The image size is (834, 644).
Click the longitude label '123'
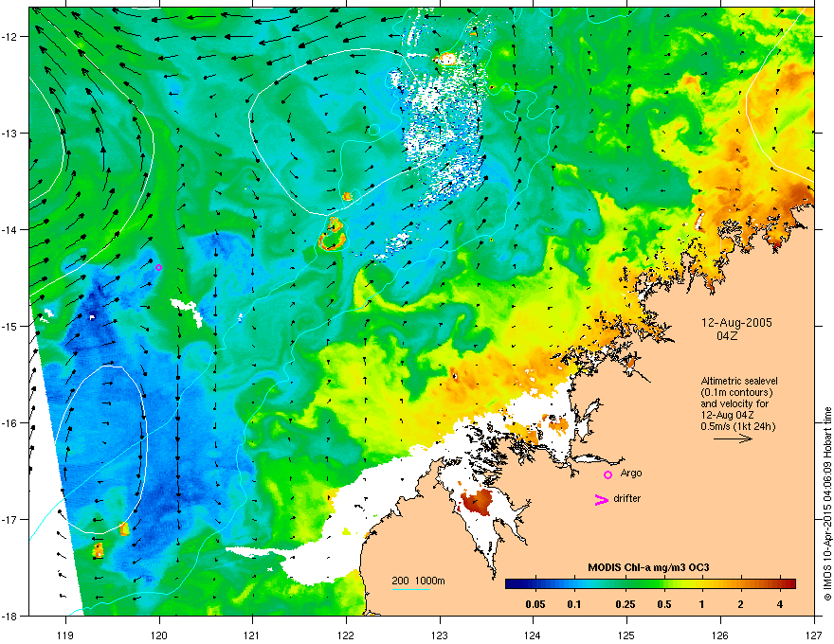(x=440, y=635)
